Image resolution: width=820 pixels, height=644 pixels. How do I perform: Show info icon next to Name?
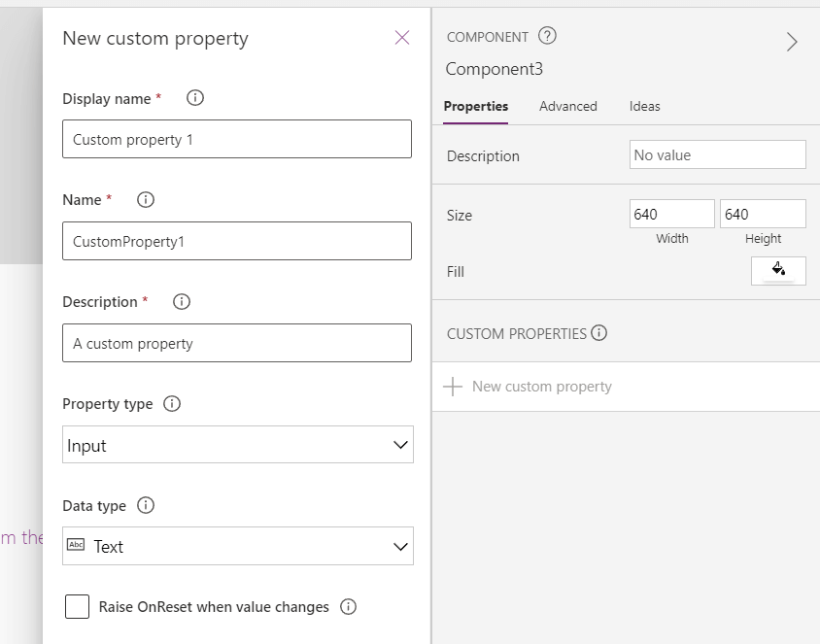point(146,200)
